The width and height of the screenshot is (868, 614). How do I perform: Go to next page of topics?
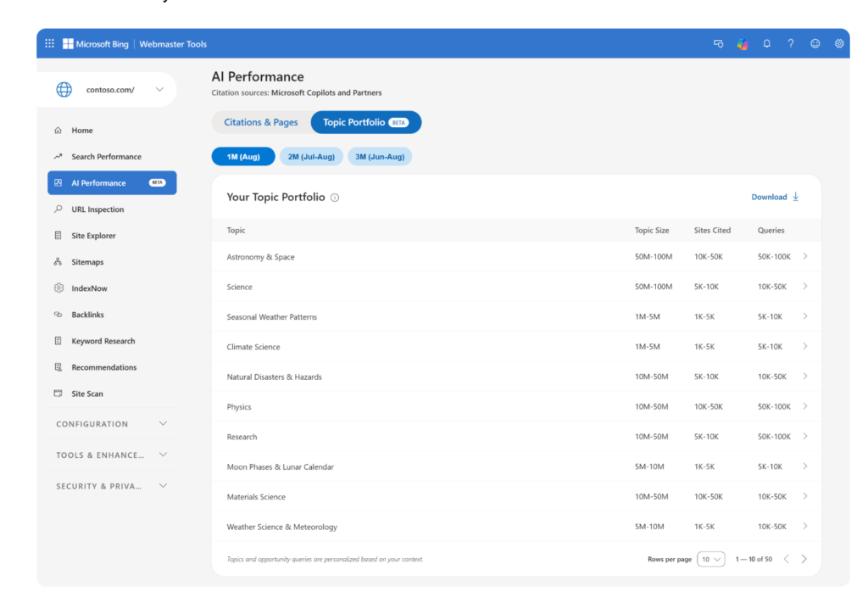804,559
